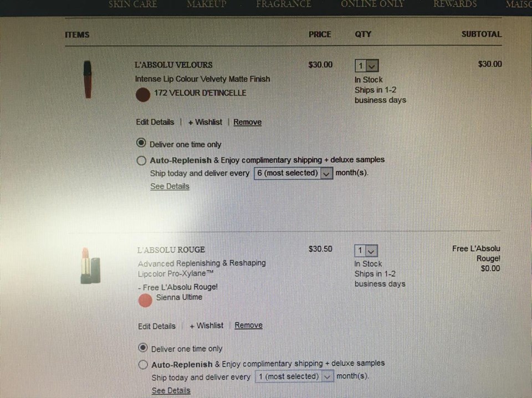Viewport: 532px width, 398px height.
Task: Open the L'Absolu Rouge lipstick thumbnail
Action: pos(90,266)
